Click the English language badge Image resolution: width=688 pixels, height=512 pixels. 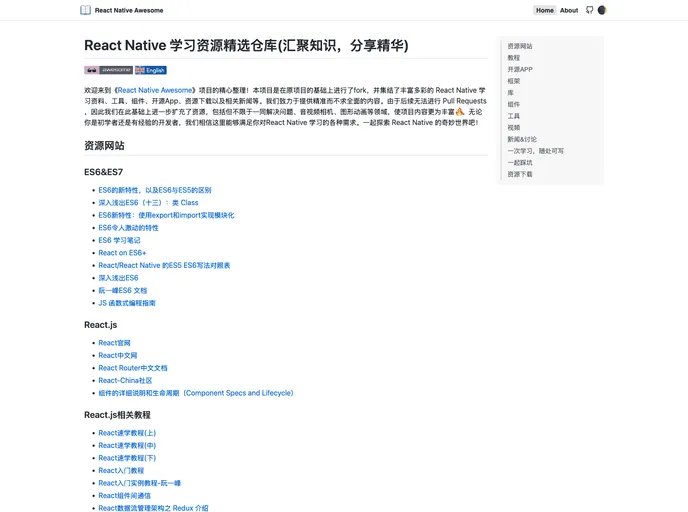coord(150,70)
